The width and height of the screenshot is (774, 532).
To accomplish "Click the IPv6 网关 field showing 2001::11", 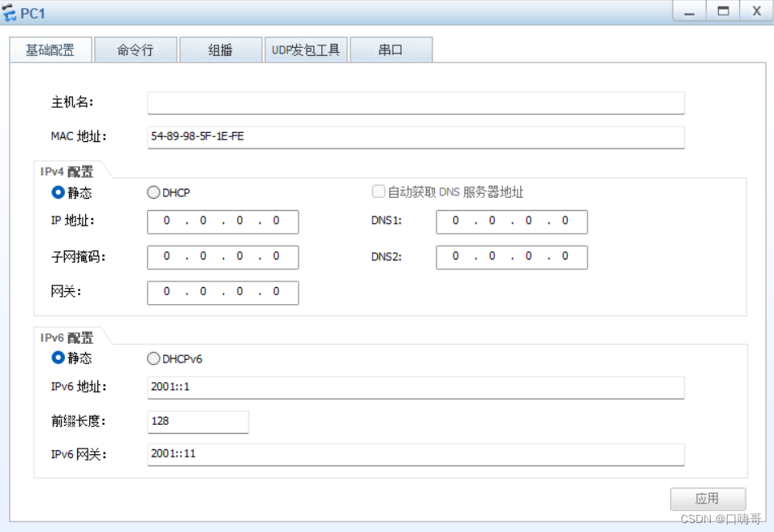I will (x=415, y=454).
